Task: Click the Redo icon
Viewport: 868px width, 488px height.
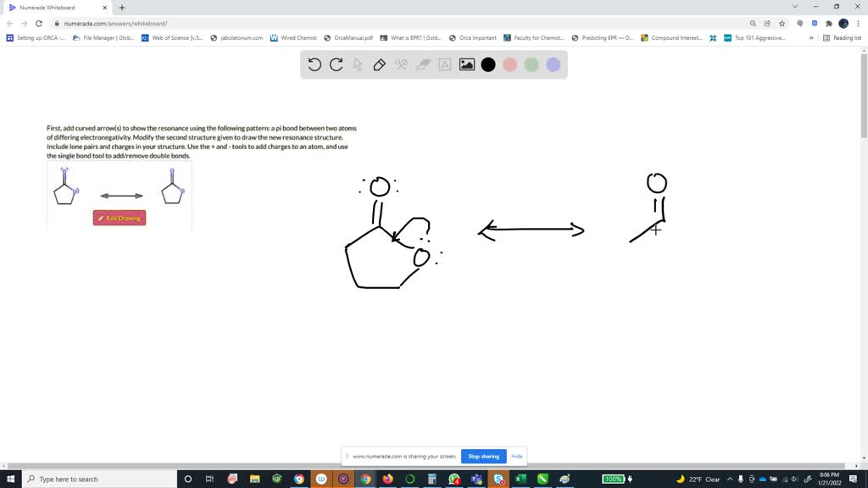Action: pos(336,64)
